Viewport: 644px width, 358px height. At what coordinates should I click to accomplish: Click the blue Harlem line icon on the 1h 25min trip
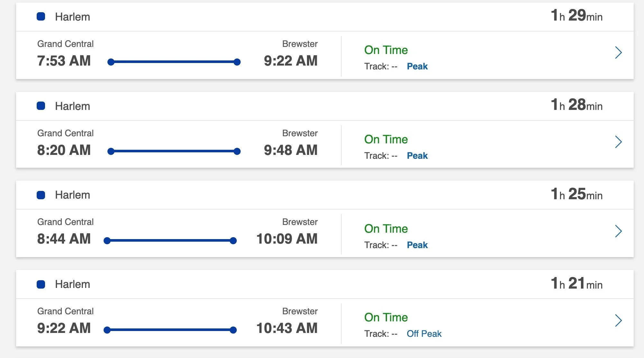[41, 195]
